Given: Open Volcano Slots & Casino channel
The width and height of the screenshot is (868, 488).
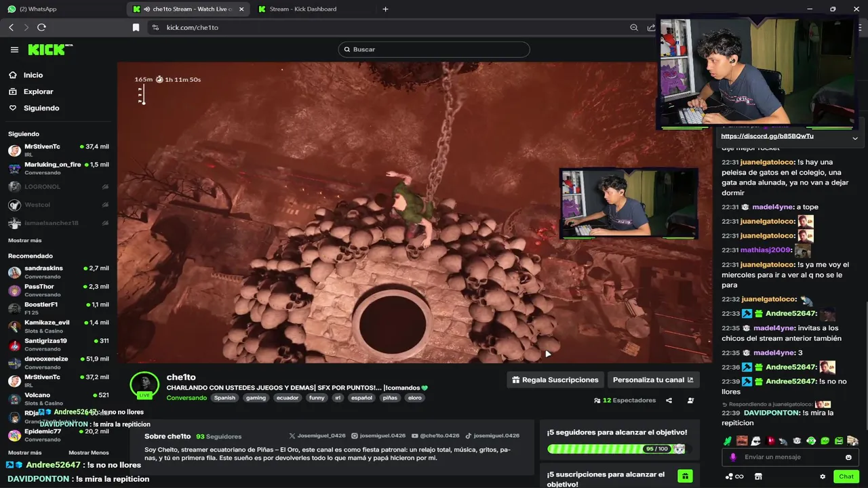Looking at the screenshot, I should point(58,399).
